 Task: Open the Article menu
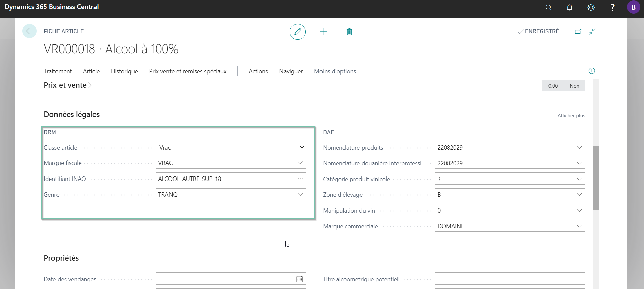[x=91, y=71]
